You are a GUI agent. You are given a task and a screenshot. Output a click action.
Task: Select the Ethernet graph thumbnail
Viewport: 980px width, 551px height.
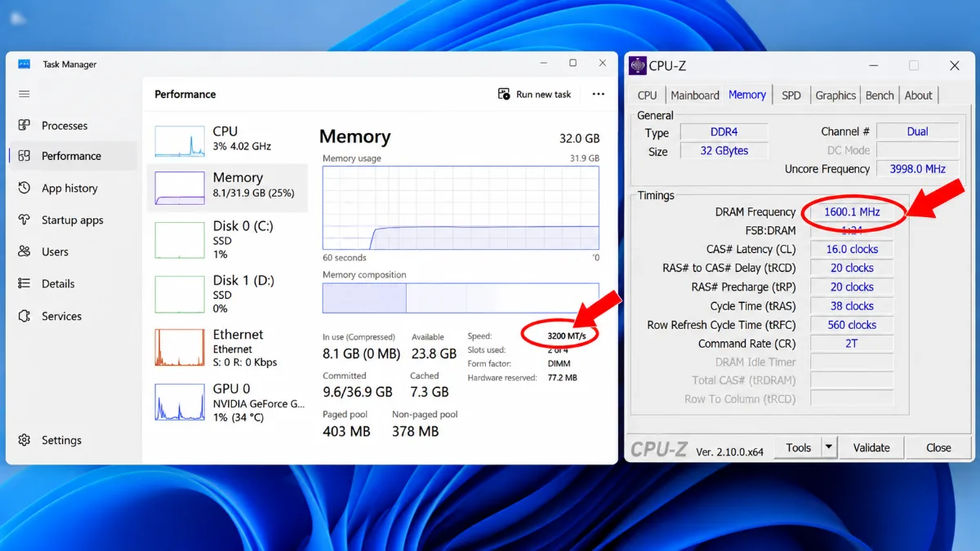(180, 348)
